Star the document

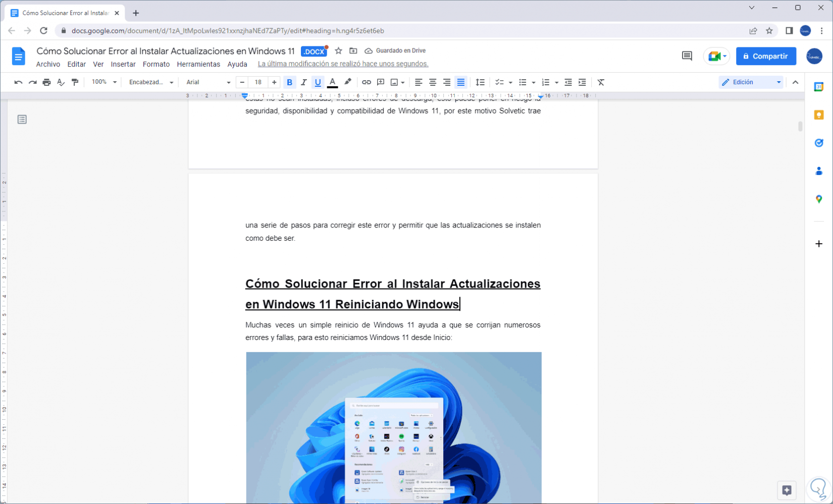click(x=339, y=51)
